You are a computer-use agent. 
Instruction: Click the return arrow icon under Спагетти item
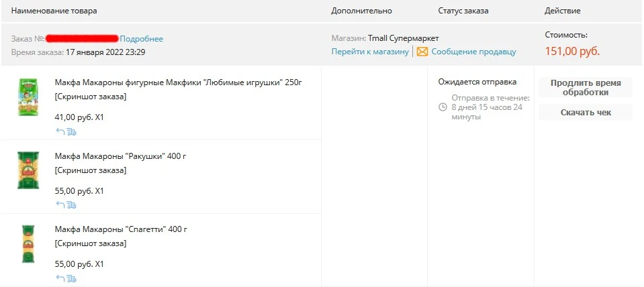[x=60, y=278]
